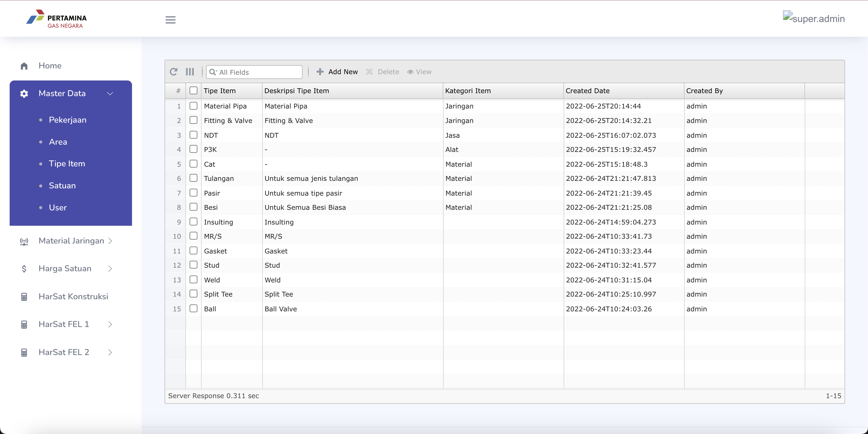This screenshot has width=868, height=434.
Task: Check the Ball row checkbox
Action: [193, 309]
